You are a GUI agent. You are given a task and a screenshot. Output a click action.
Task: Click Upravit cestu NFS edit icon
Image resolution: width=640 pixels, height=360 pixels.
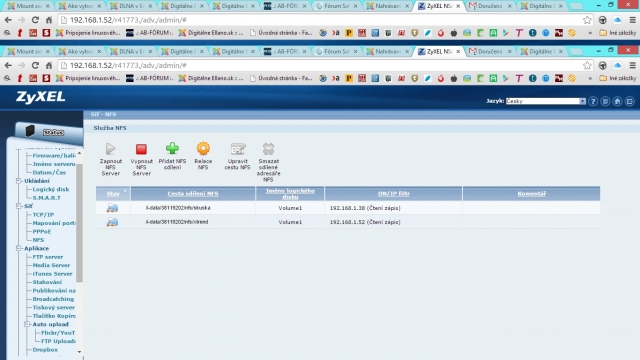[x=238, y=149]
